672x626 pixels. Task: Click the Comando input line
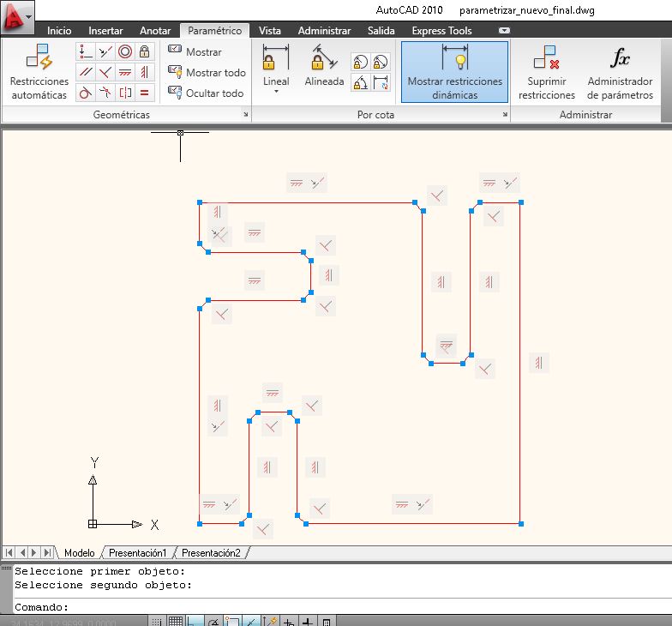point(343,607)
